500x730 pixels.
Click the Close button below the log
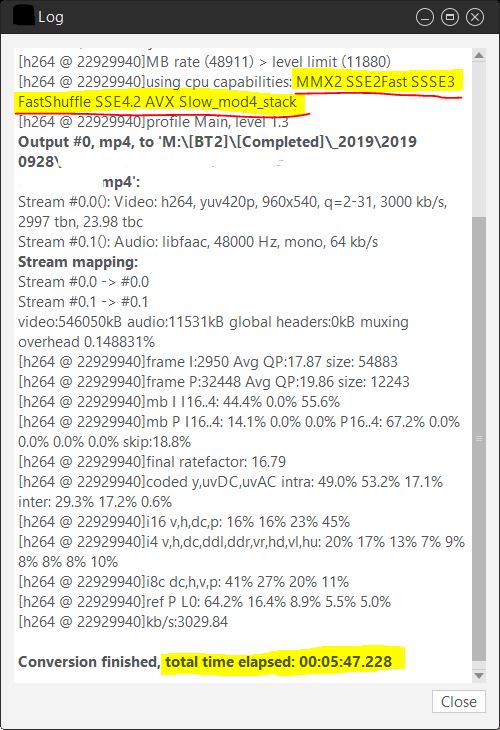458,702
